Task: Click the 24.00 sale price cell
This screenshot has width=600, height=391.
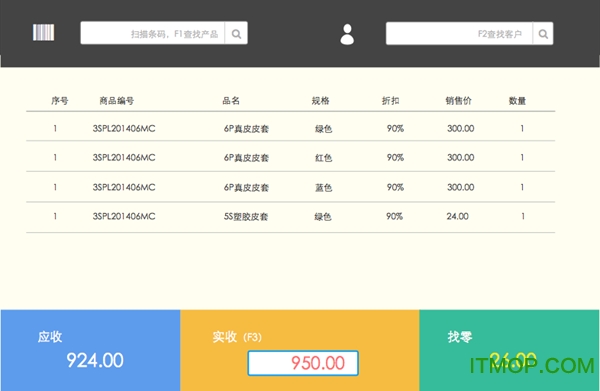Action: (458, 217)
